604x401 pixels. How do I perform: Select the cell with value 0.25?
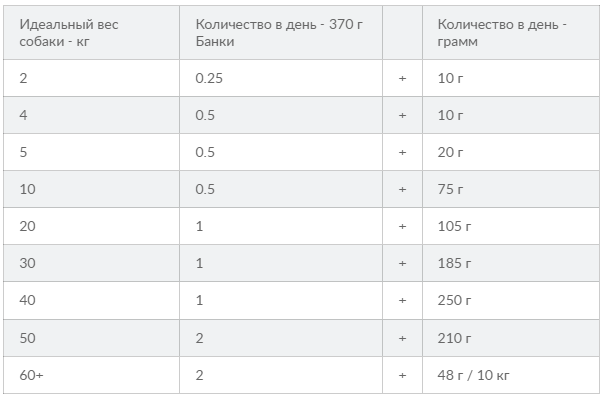281,78
